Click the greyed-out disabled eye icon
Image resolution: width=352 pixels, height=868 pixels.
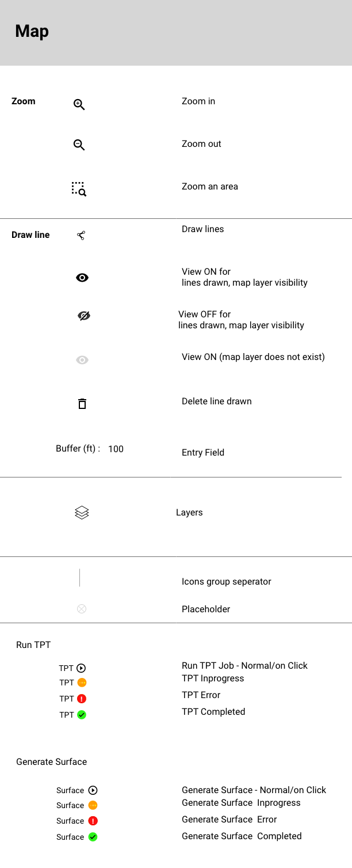click(82, 360)
